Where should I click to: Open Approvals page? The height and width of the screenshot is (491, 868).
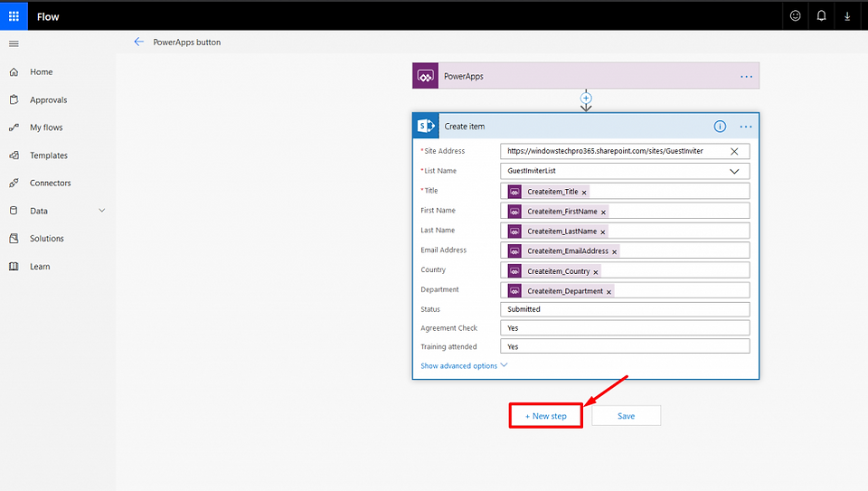point(49,100)
